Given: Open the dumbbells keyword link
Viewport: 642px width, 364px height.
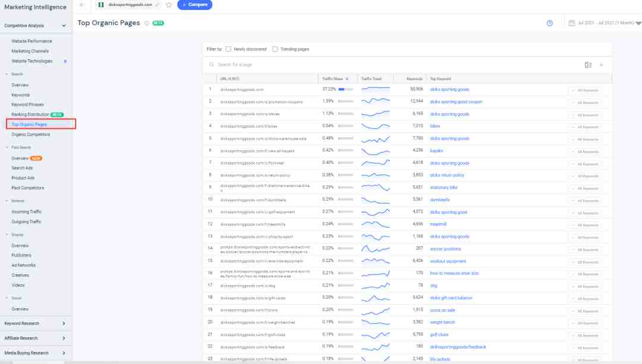Looking at the screenshot, I should tap(440, 200).
